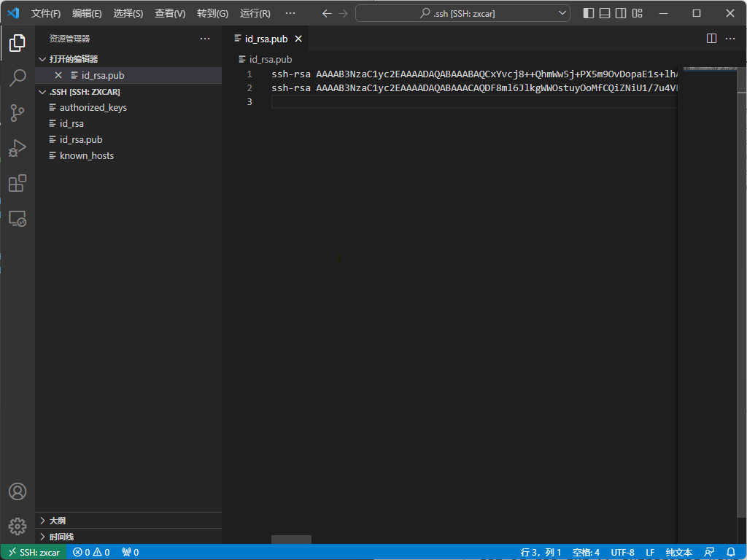
Task: Expand the 时间线 timeline section
Action: 61,537
